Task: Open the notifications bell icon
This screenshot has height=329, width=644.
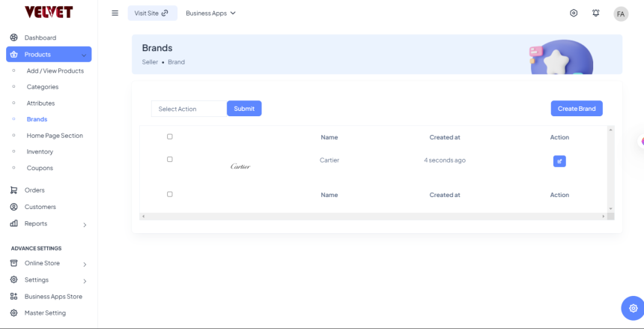Action: (596, 13)
